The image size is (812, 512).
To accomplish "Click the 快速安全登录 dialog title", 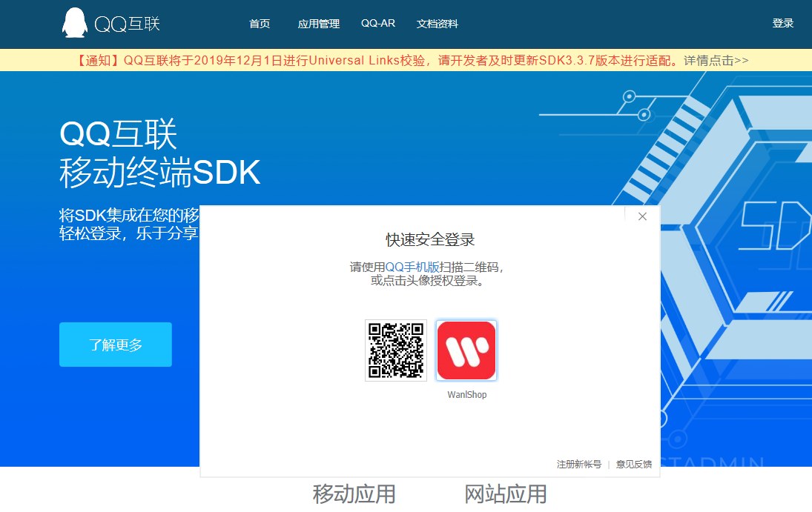I will (430, 239).
